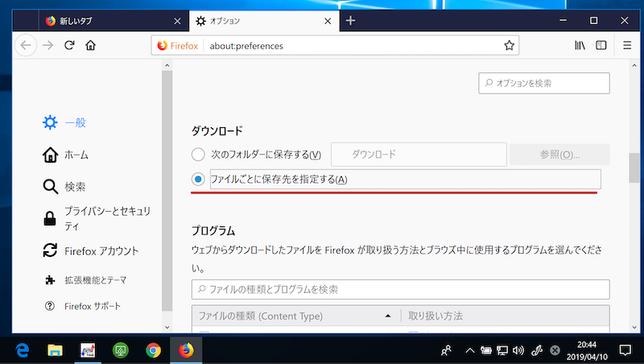Launch Chrome from the taskbar
This screenshot has width=644, height=364.
pos(153,350)
